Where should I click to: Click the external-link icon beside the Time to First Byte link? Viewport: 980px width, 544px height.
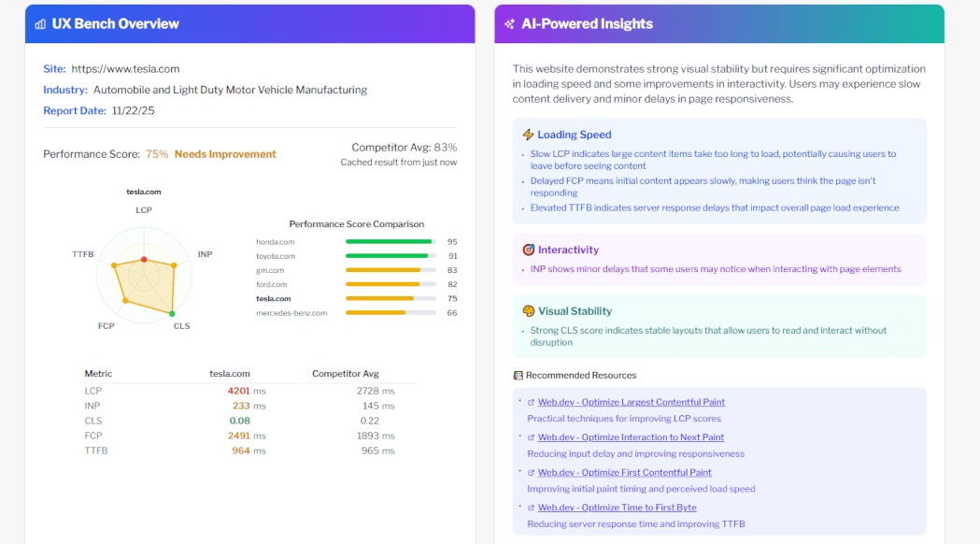click(x=530, y=508)
